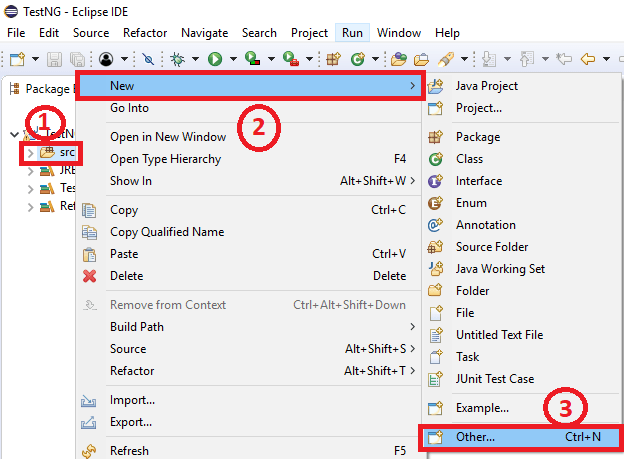This screenshot has width=624, height=459.
Task: Select Other... in New submenu
Action: [522, 437]
